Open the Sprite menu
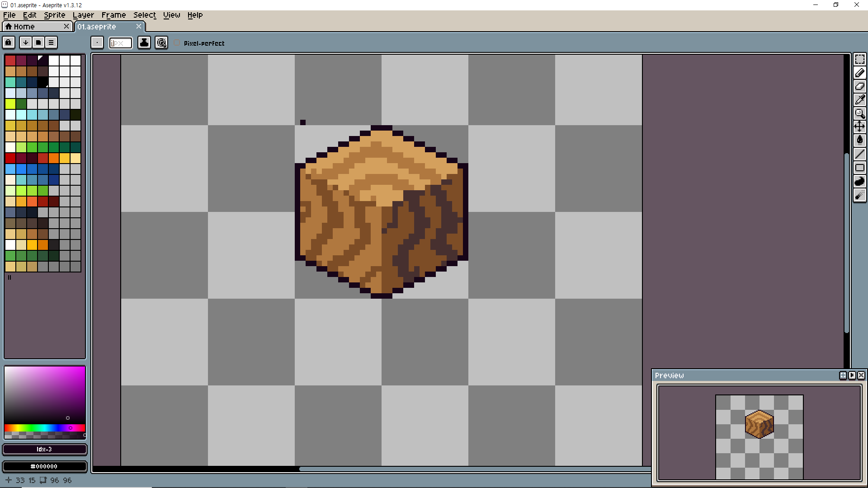868x488 pixels. coord(54,15)
